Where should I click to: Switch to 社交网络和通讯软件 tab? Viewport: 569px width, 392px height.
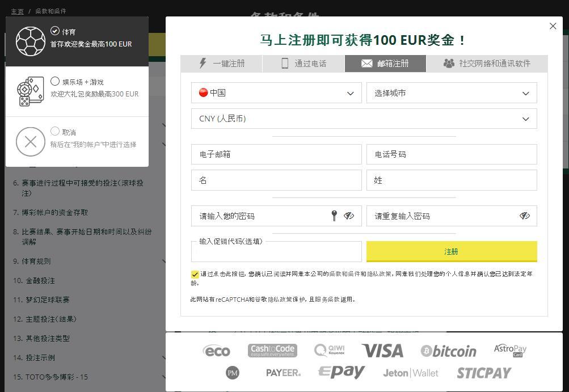pyautogui.click(x=487, y=64)
